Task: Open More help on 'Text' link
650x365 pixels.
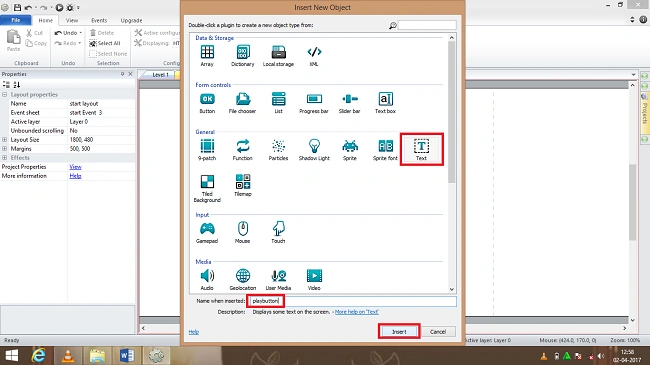Action: coord(357,311)
